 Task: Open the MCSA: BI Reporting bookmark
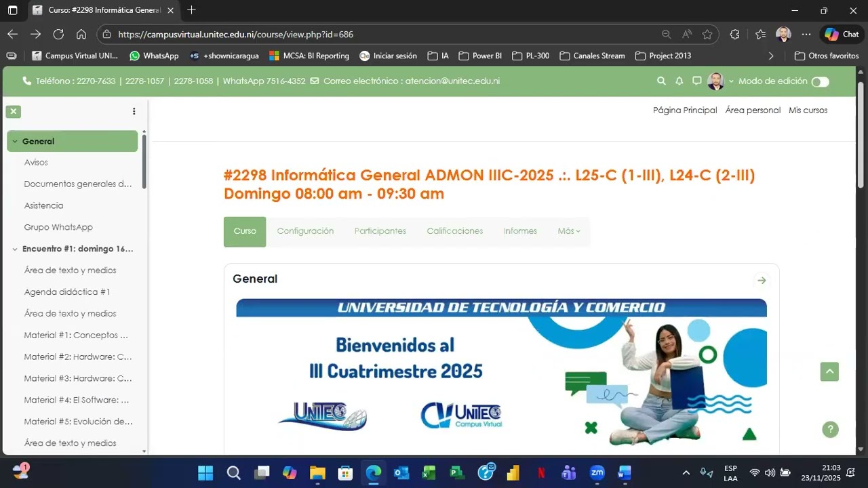[309, 56]
